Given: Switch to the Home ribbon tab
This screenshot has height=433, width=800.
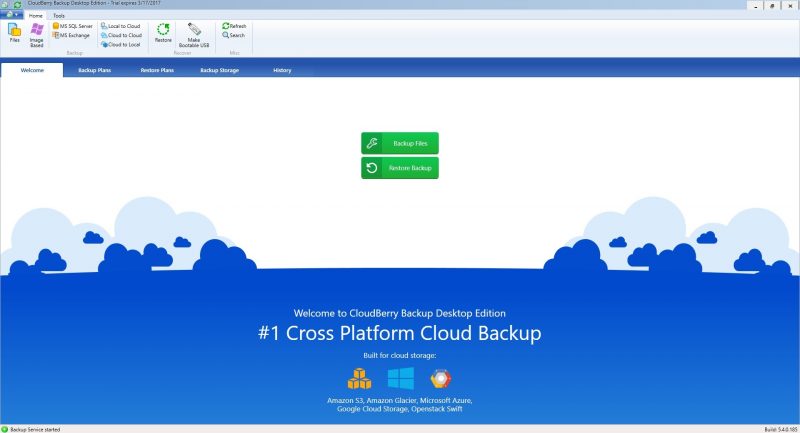Looking at the screenshot, I should (36, 16).
